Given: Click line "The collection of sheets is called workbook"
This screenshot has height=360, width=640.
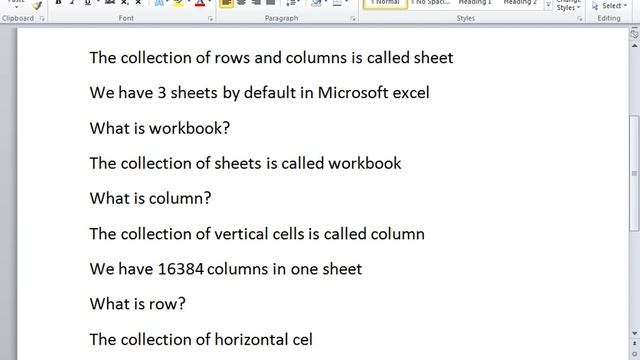Looking at the screenshot, I should click(x=245, y=163).
